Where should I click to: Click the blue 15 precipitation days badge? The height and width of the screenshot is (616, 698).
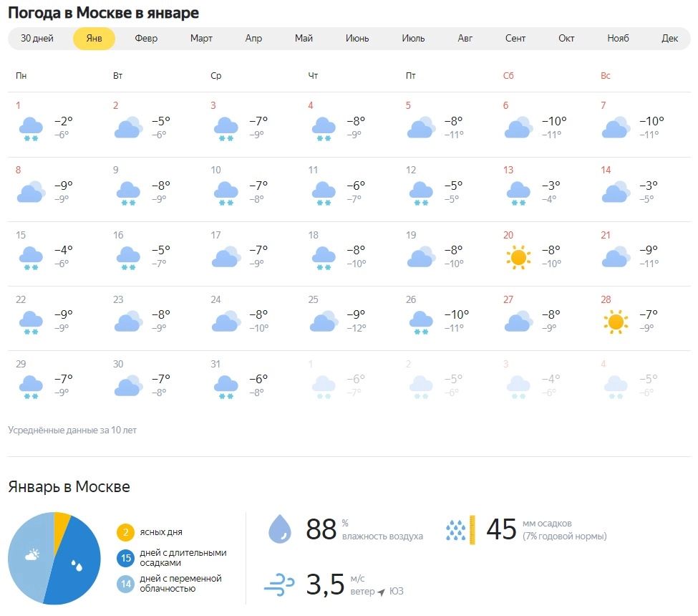(x=125, y=558)
